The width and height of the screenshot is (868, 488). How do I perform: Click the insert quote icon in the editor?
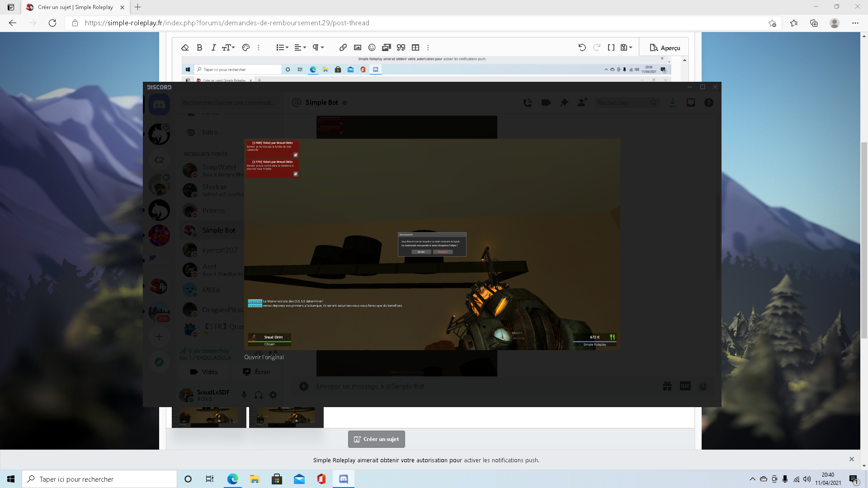(x=401, y=47)
